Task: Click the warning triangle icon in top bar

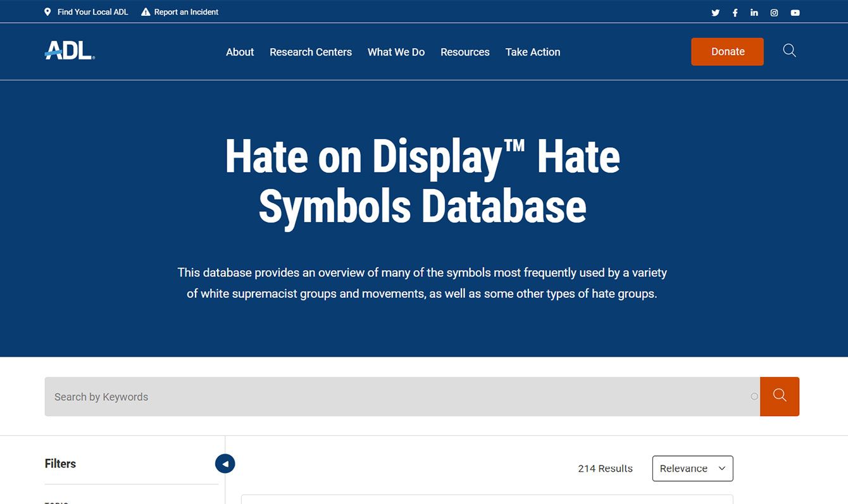Action: tap(146, 12)
